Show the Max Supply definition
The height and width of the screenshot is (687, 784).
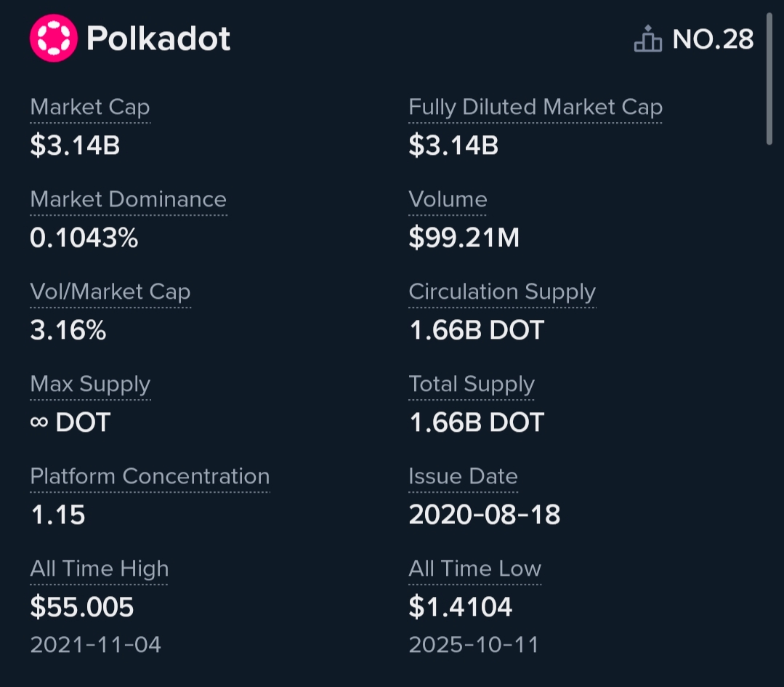click(x=90, y=385)
